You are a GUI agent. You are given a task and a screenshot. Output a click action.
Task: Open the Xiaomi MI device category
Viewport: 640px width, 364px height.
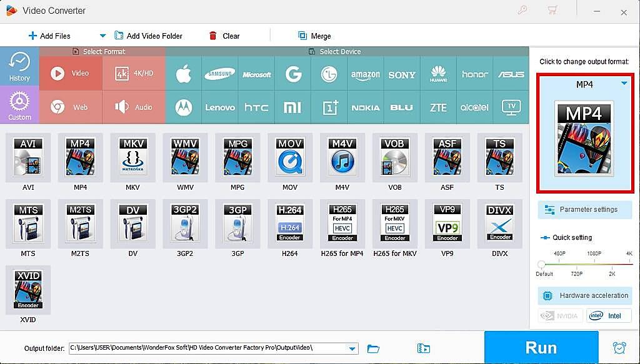click(x=293, y=107)
